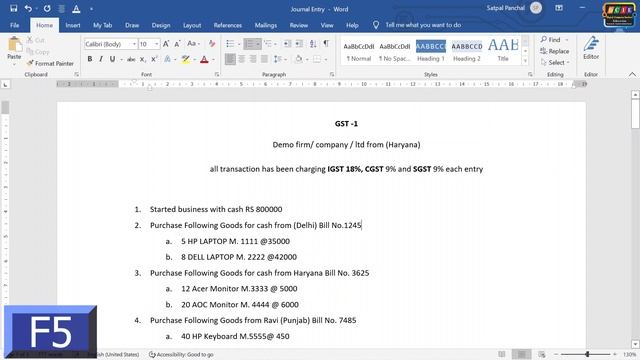This screenshot has height=360, width=640.
Task: Clear all formatting with the eraser icon
Action: (x=212, y=44)
